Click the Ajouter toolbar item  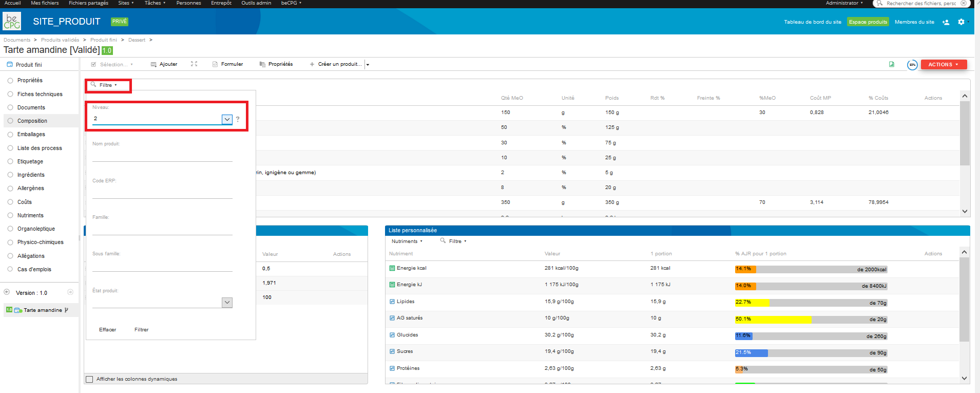click(x=164, y=64)
